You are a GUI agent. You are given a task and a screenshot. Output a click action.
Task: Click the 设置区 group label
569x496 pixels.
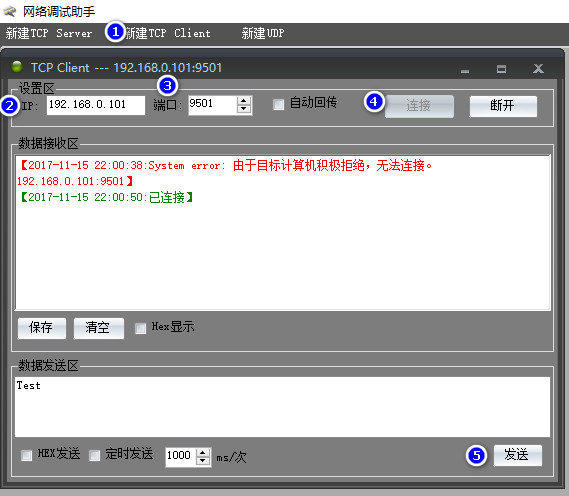click(x=36, y=88)
